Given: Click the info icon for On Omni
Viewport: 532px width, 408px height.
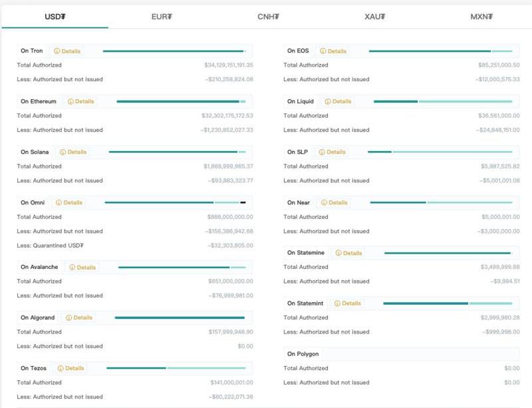Looking at the screenshot, I should pos(59,203).
